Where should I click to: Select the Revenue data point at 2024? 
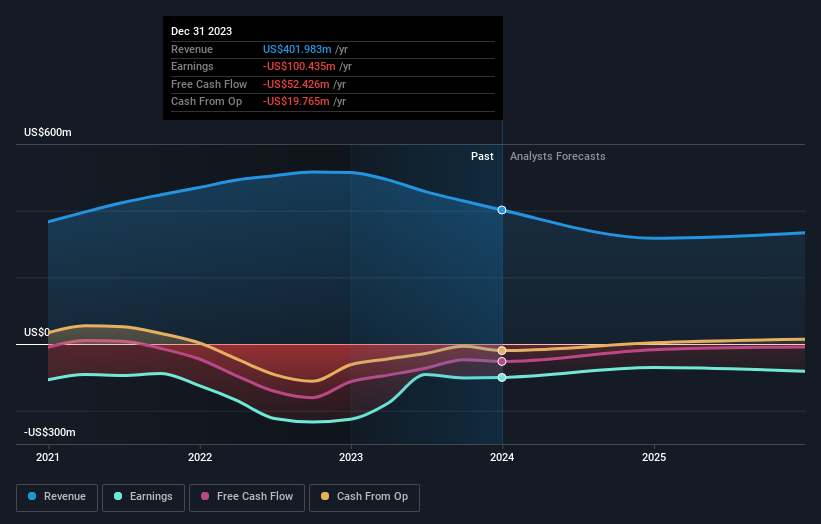pos(502,210)
